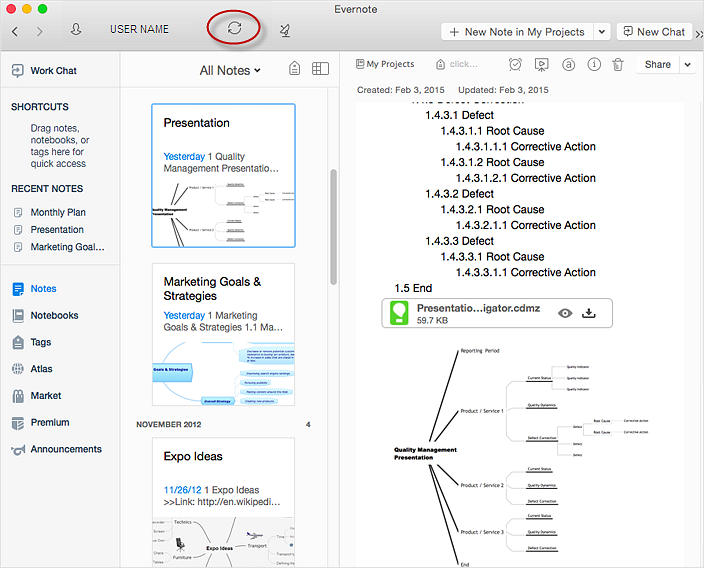Click the Premium icon in sidebar
The width and height of the screenshot is (704, 568).
click(18, 423)
